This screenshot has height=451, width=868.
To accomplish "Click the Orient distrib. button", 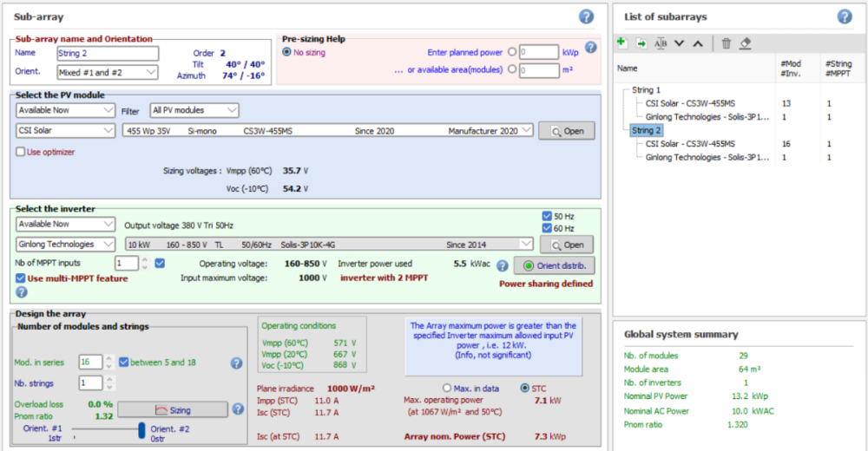I will (553, 265).
